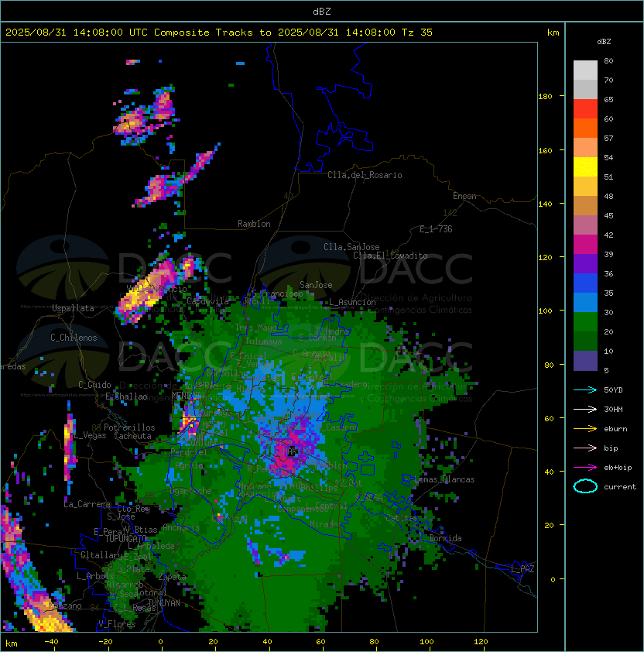Click the Zapata place label
This screenshot has height=652, width=644.
172,577
